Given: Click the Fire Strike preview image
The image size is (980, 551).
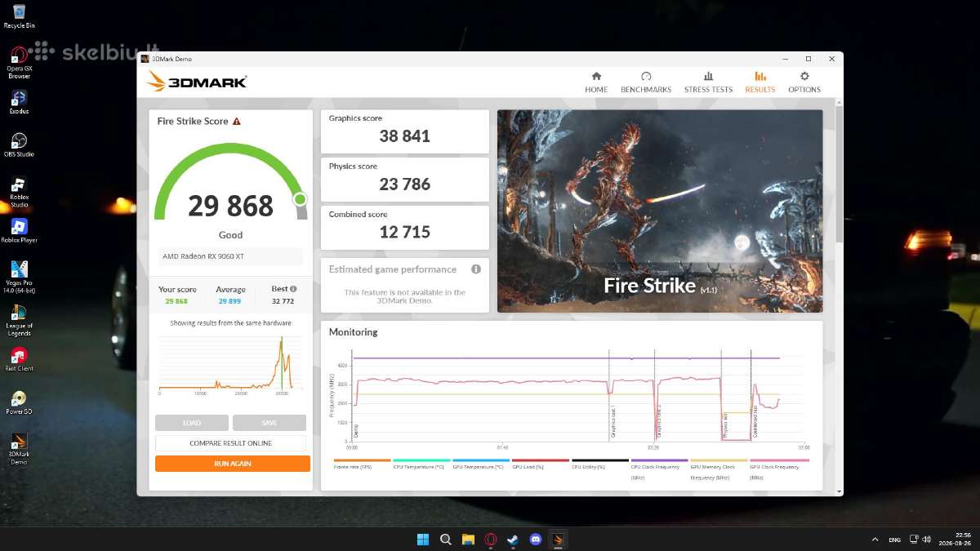Looking at the screenshot, I should (660, 211).
